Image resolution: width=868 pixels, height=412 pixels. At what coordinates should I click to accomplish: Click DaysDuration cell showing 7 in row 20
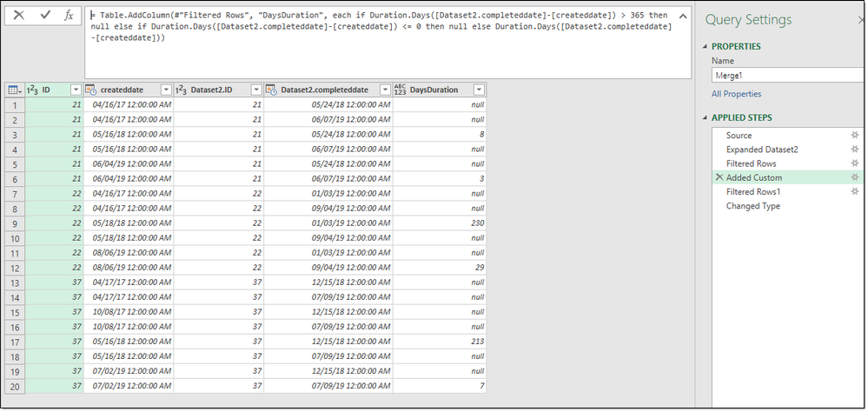(x=440, y=386)
